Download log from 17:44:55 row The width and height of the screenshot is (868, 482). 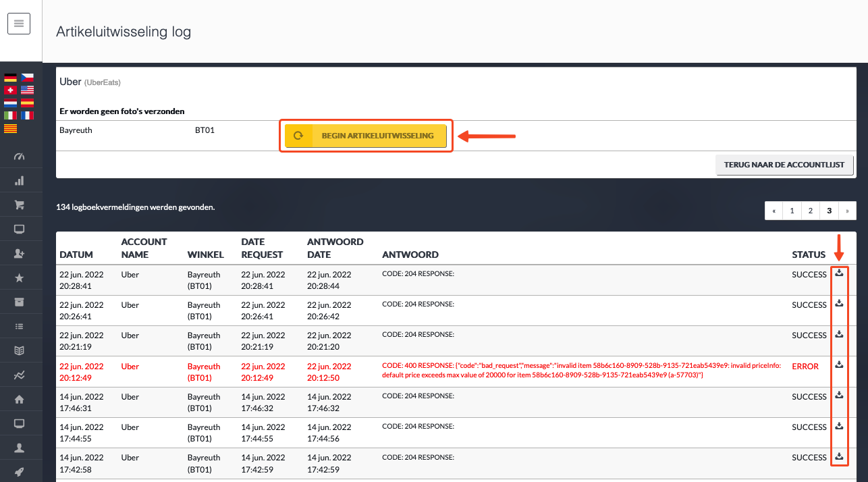[839, 425]
